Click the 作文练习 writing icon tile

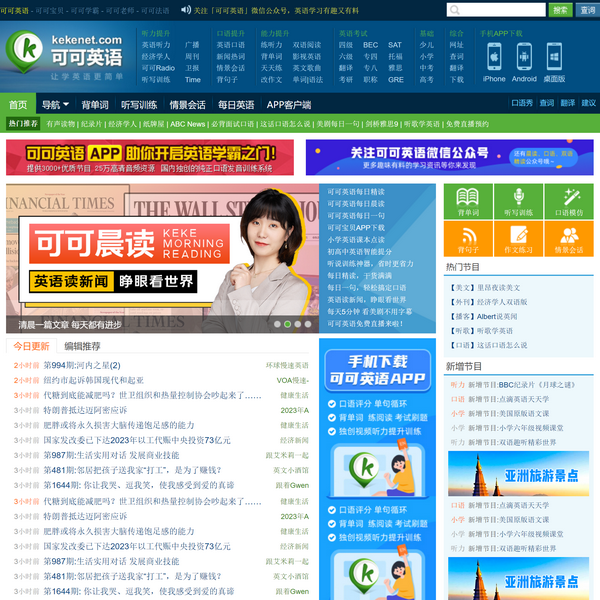coord(518,238)
